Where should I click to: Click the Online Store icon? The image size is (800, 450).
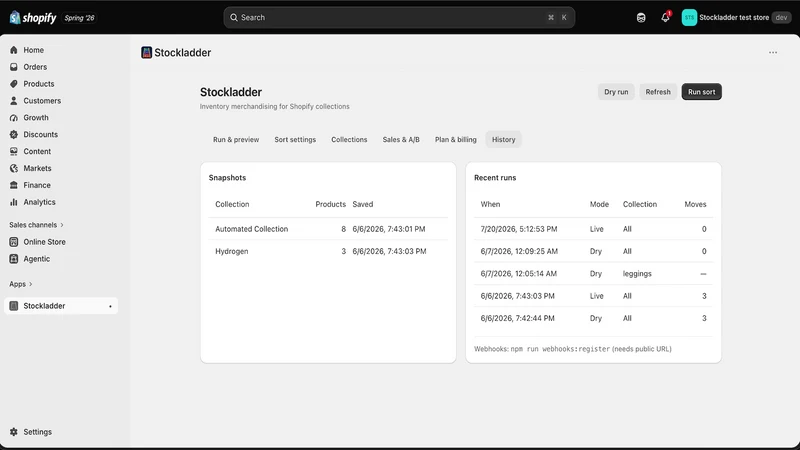point(14,242)
